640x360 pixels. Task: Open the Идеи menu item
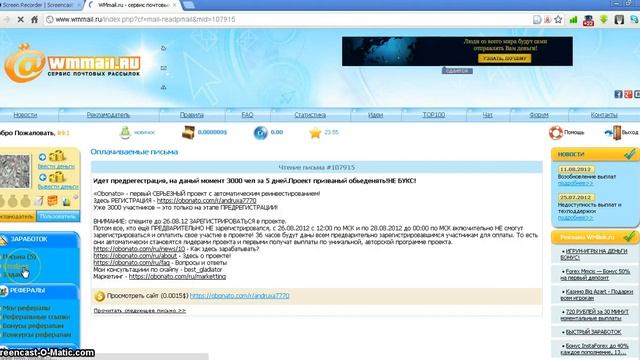pos(376,115)
